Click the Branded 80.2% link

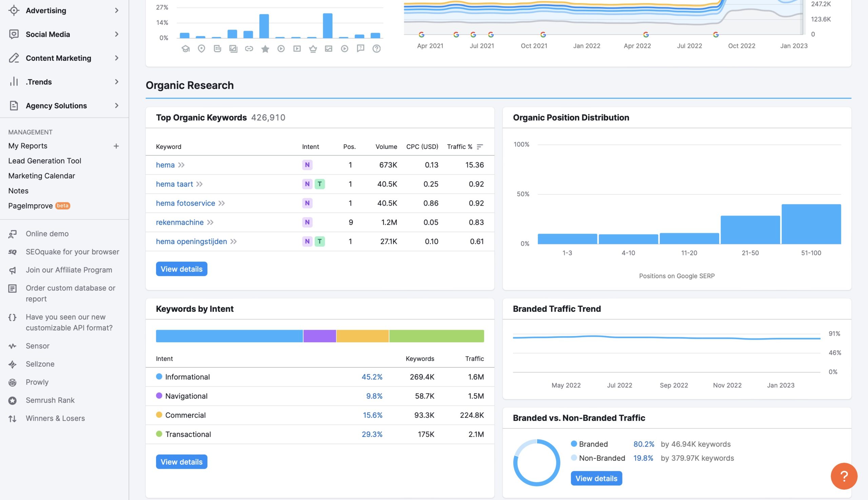coord(644,444)
